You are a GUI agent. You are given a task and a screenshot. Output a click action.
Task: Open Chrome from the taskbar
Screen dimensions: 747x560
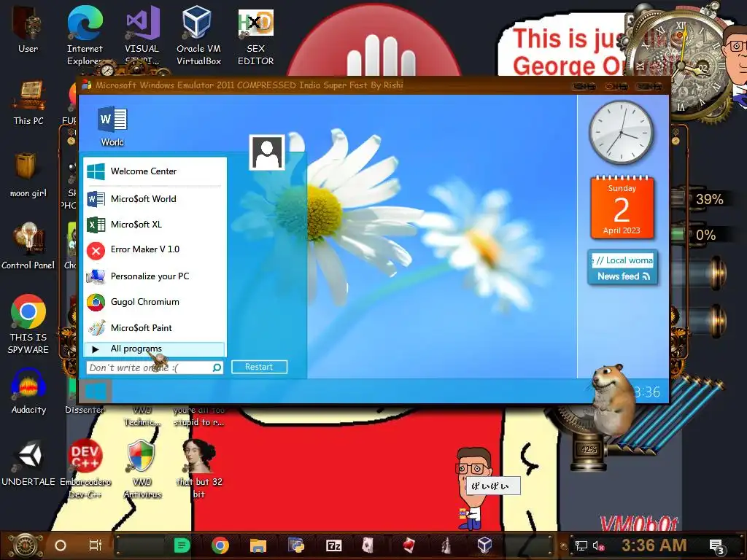220,545
